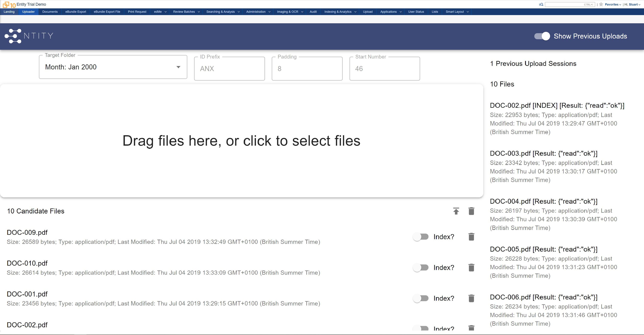Click the upload/submit icon for candidate files
The image size is (644, 335).
[x=456, y=211]
